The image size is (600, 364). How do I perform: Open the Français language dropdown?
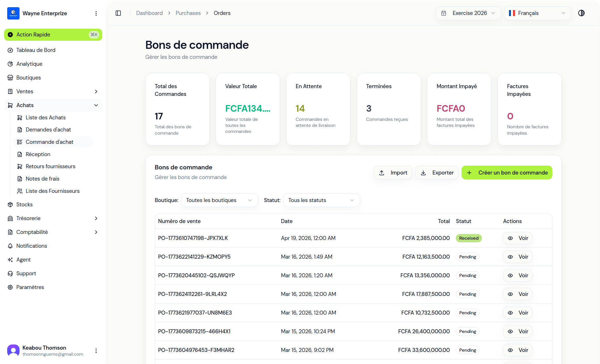click(537, 13)
